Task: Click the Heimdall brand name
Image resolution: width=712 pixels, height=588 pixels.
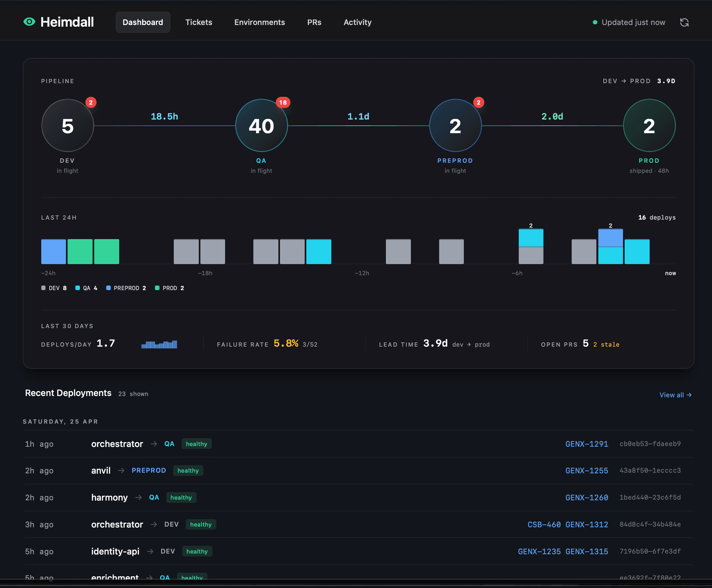Action: click(67, 22)
